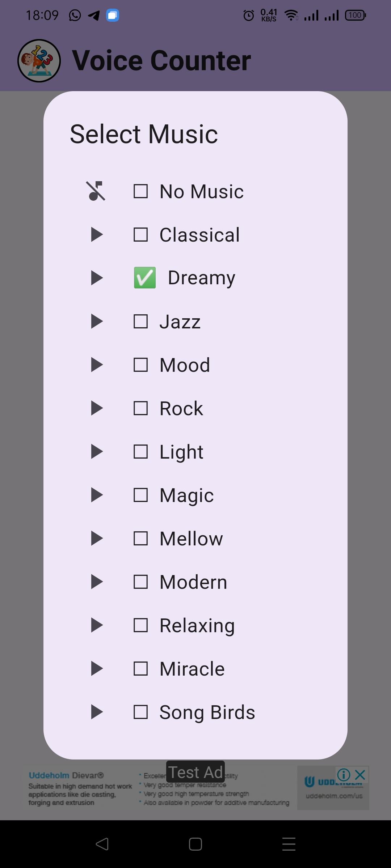Select the Modern music option
Screen dimensions: 391x868
click(x=193, y=582)
